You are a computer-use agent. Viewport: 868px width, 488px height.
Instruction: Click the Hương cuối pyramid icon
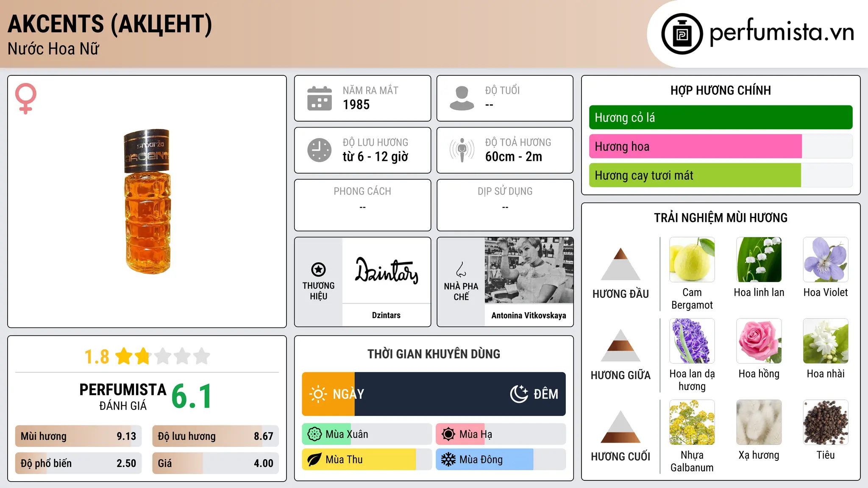621,426
